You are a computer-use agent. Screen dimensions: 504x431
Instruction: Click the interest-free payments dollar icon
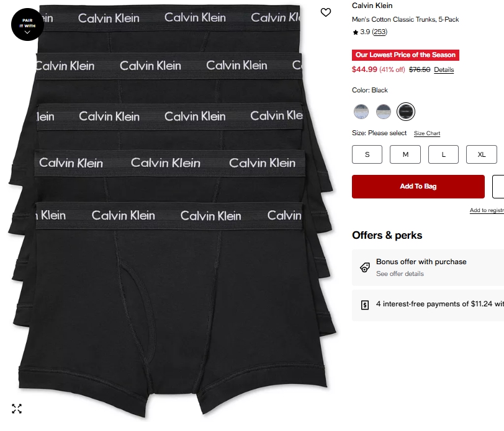tap(365, 304)
